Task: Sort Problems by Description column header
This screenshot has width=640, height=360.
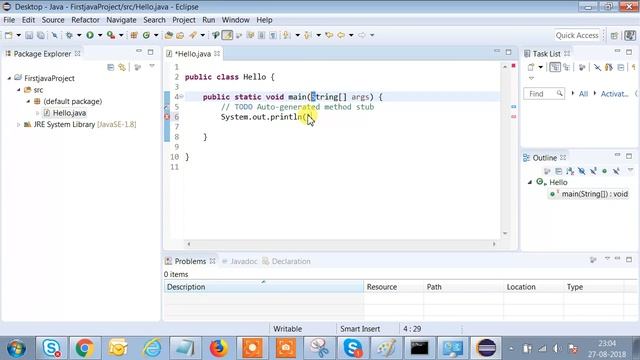Action: coord(264,287)
